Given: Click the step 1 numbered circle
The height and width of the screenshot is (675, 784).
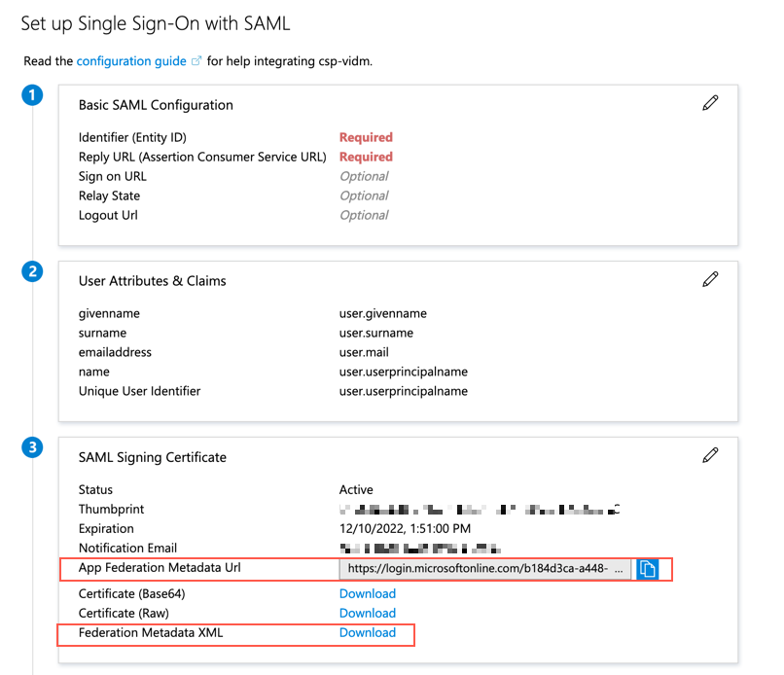Looking at the screenshot, I should pos(32,95).
